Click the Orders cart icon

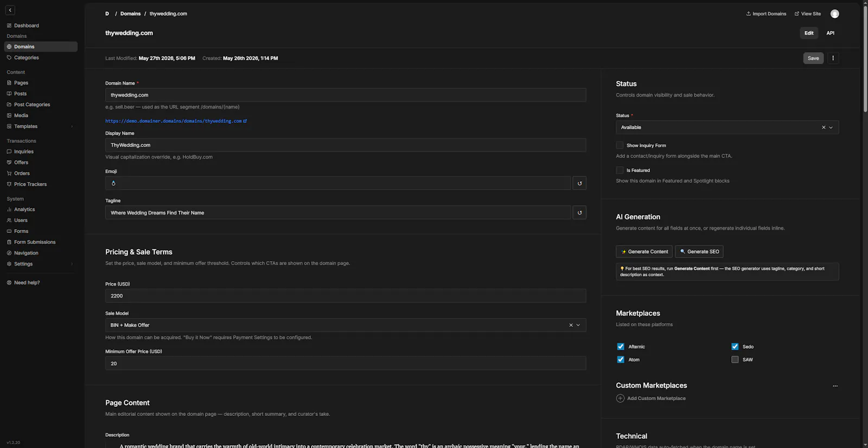[9, 173]
